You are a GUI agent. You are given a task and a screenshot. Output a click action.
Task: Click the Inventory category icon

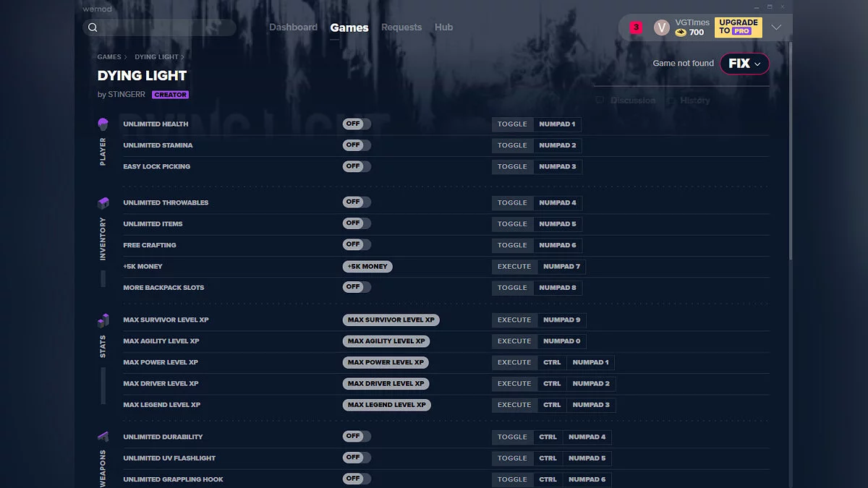tap(103, 203)
